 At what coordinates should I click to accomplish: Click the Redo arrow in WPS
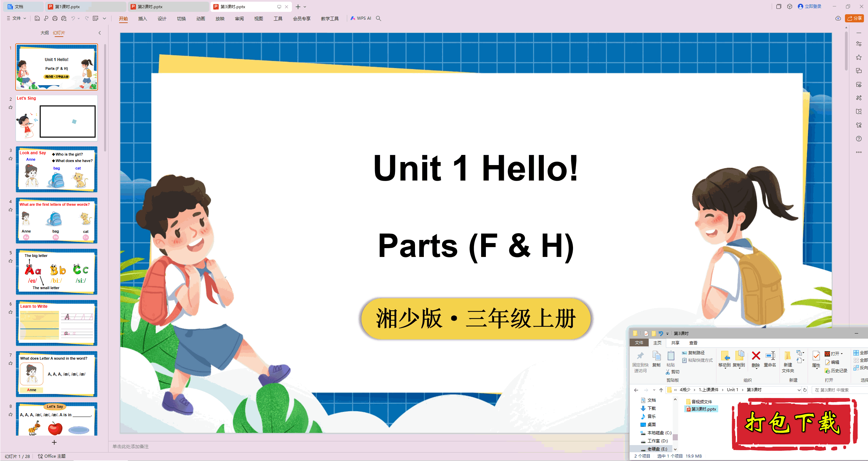(87, 18)
